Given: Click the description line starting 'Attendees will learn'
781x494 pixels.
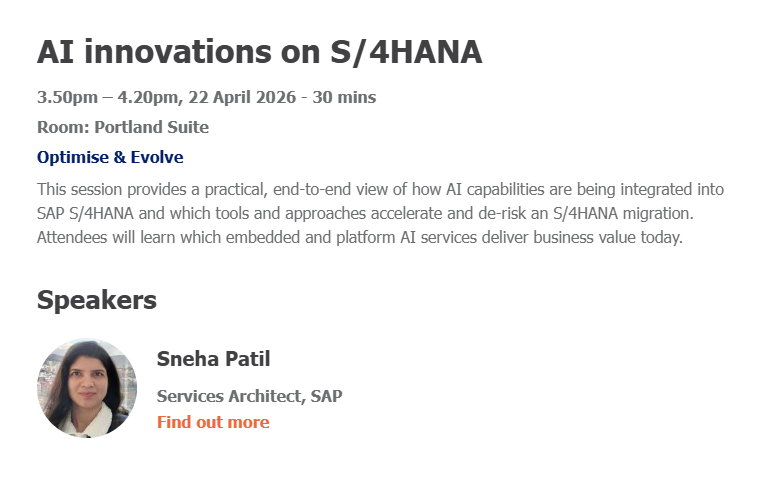Looking at the screenshot, I should pos(359,238).
